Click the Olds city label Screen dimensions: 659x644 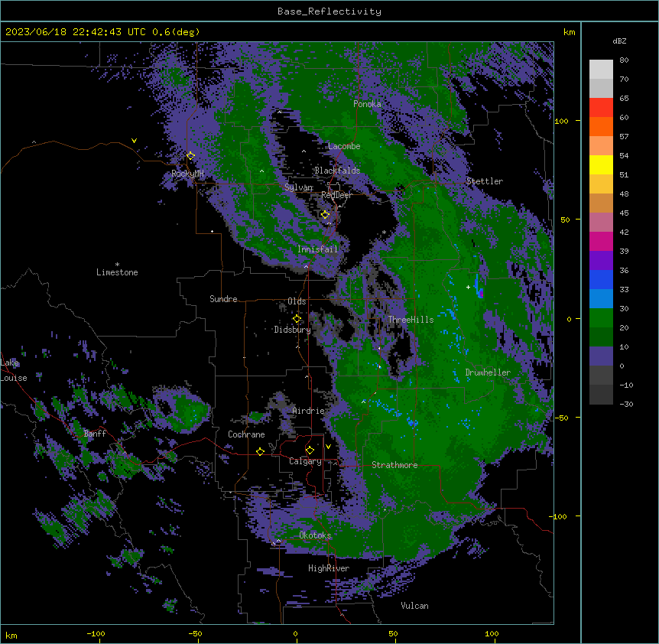coord(297,301)
